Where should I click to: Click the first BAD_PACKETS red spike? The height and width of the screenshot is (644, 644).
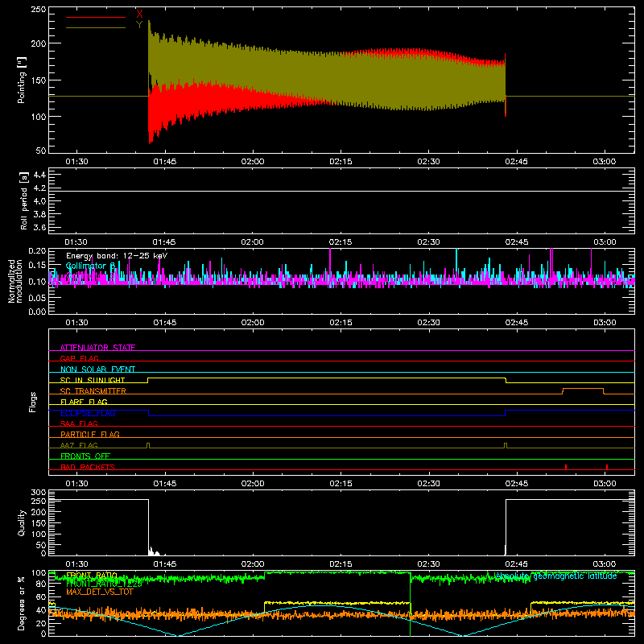click(566, 467)
